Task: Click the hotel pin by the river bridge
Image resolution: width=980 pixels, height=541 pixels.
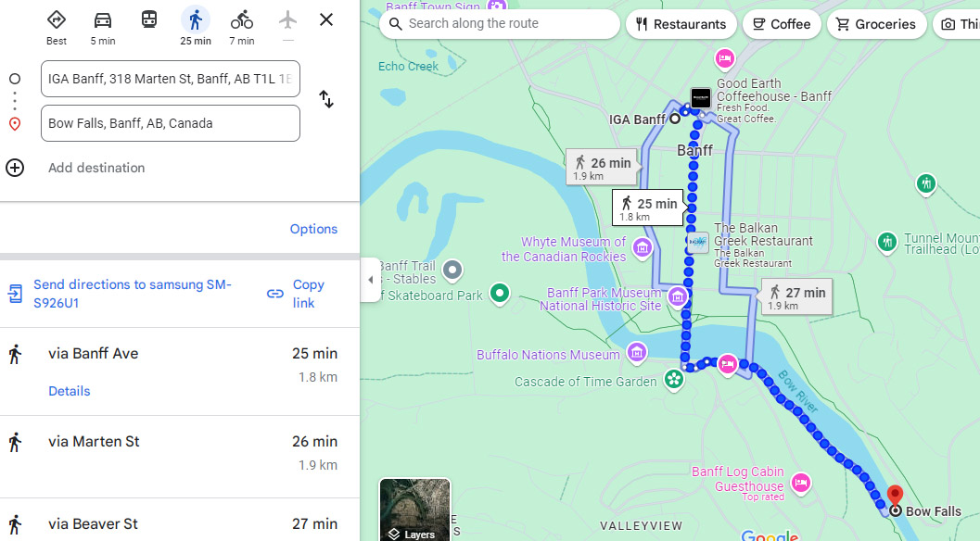Action: point(727,363)
